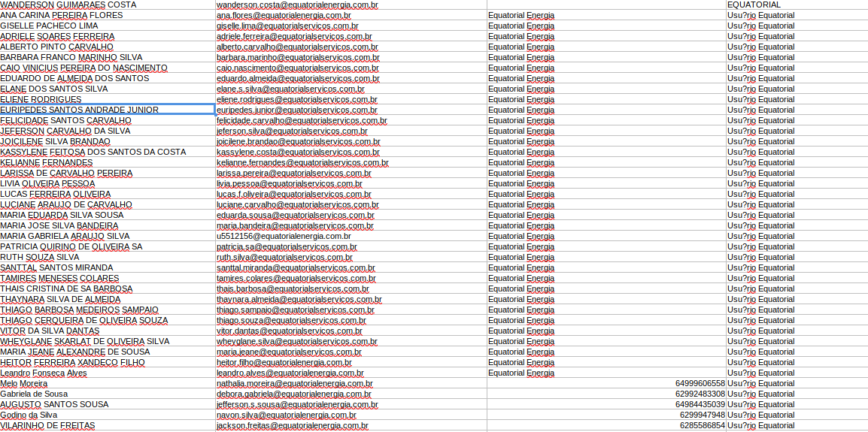This screenshot has width=868, height=432.
Task: Select MARIA EDUARDA SILVA SOUSA
Action: click(x=62, y=215)
